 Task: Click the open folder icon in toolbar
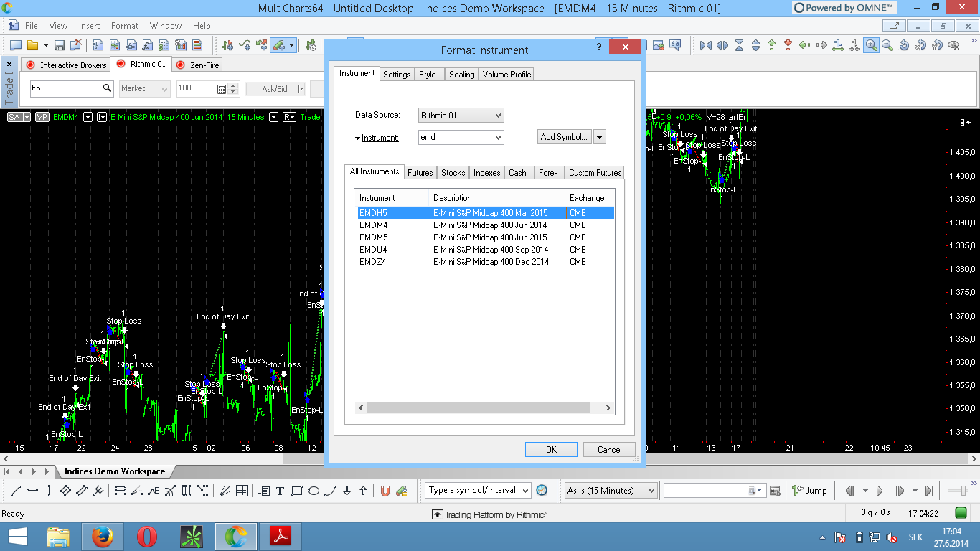pos(33,45)
